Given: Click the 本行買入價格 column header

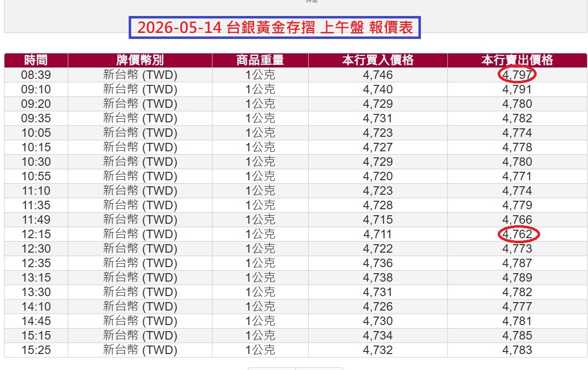Looking at the screenshot, I should [378, 60].
